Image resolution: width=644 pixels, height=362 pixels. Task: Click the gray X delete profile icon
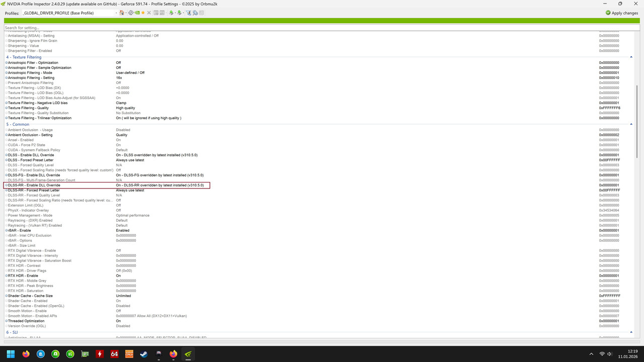click(149, 13)
